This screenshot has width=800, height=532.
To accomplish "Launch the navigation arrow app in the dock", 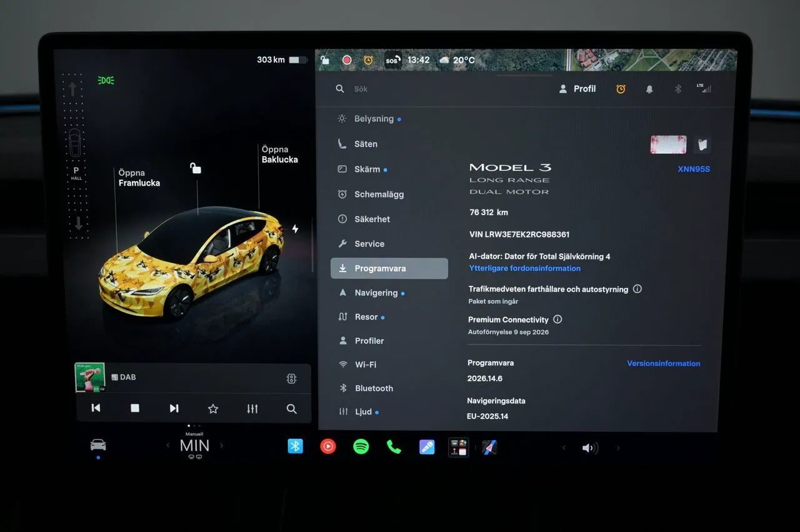I will 489,448.
